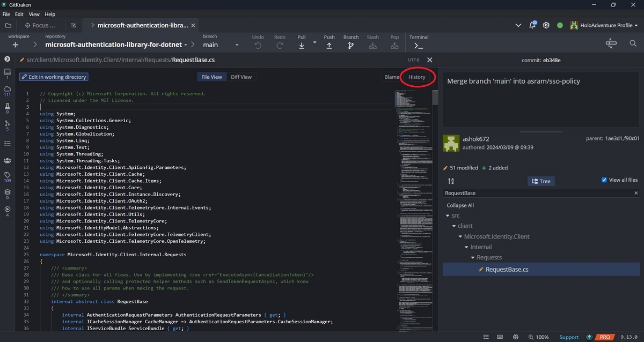
Task: Collapse the Requests folder
Action: tap(473, 258)
